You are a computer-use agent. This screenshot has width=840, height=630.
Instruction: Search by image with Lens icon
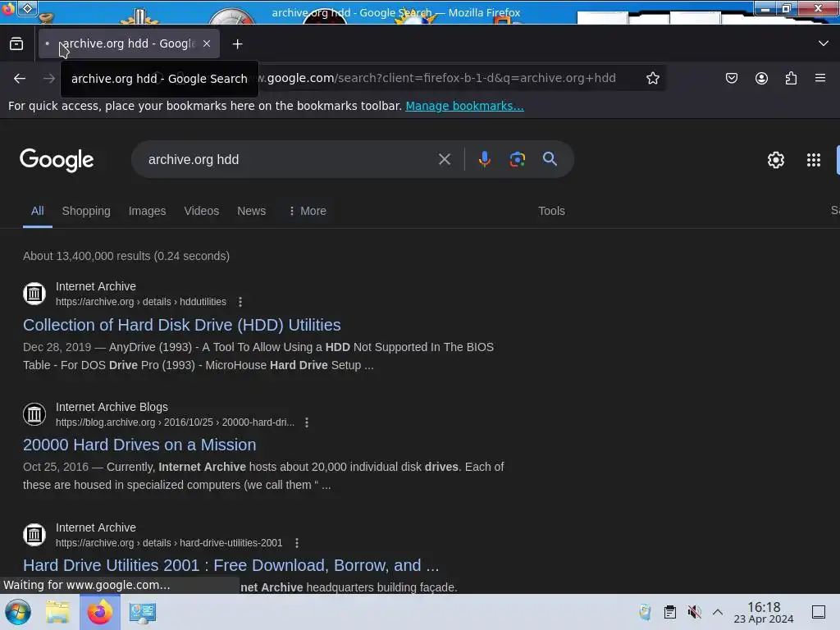click(x=517, y=160)
